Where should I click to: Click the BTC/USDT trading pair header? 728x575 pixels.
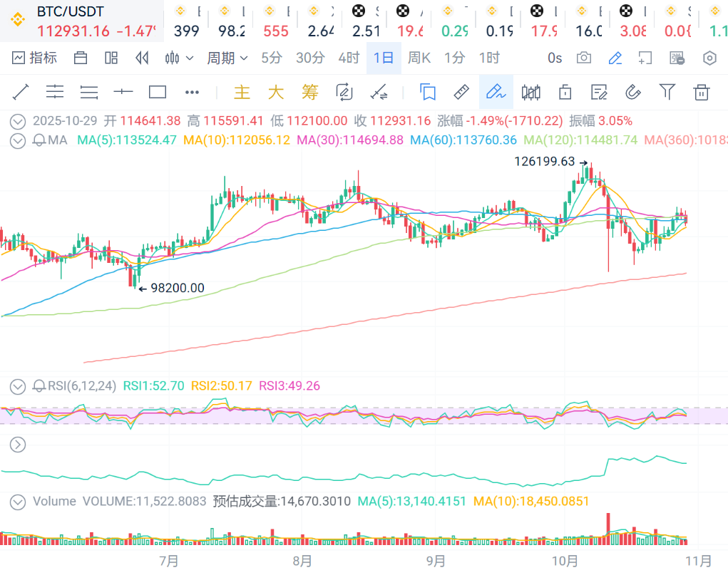coord(70,12)
